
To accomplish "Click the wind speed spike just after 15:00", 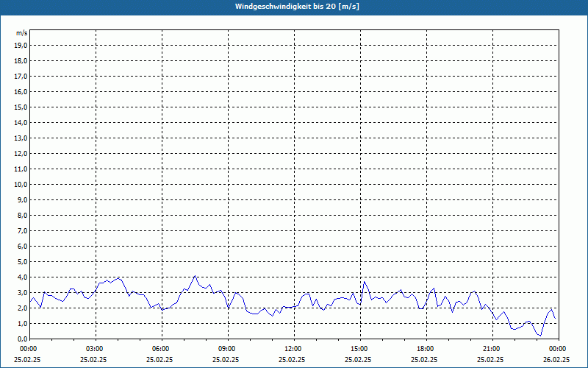I will (364, 282).
